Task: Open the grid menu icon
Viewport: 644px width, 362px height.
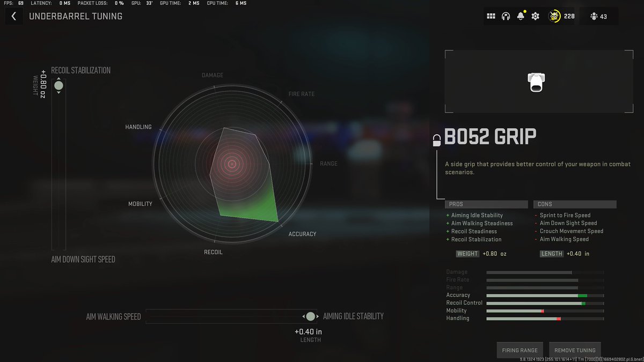Action: point(491,17)
